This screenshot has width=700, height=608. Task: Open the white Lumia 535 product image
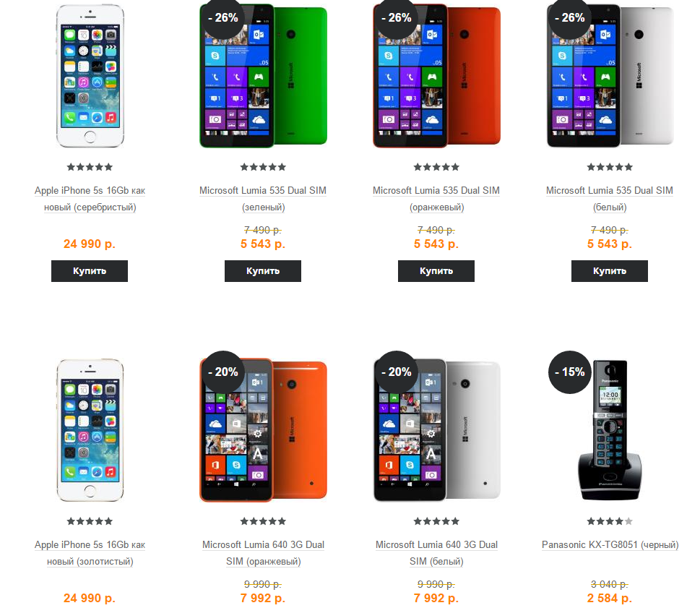(610, 75)
